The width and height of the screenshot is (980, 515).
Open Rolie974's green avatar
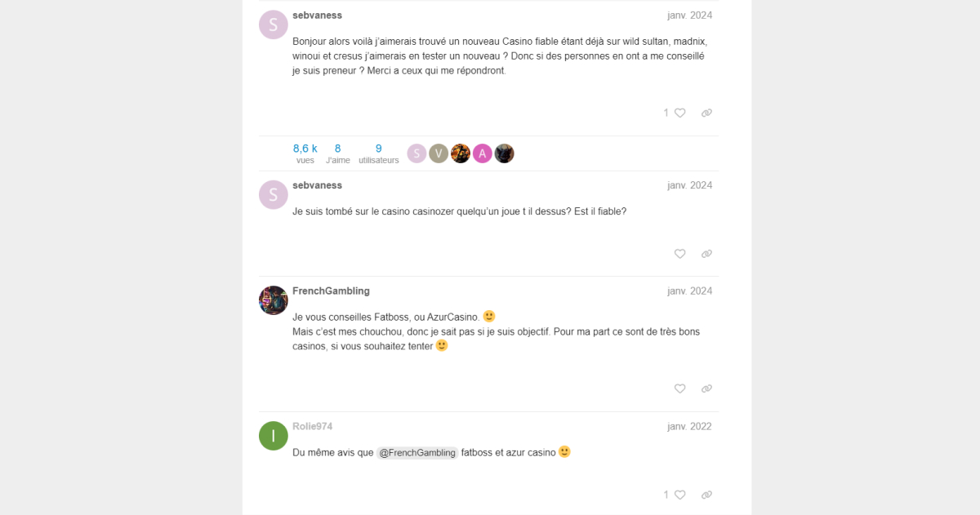(273, 436)
